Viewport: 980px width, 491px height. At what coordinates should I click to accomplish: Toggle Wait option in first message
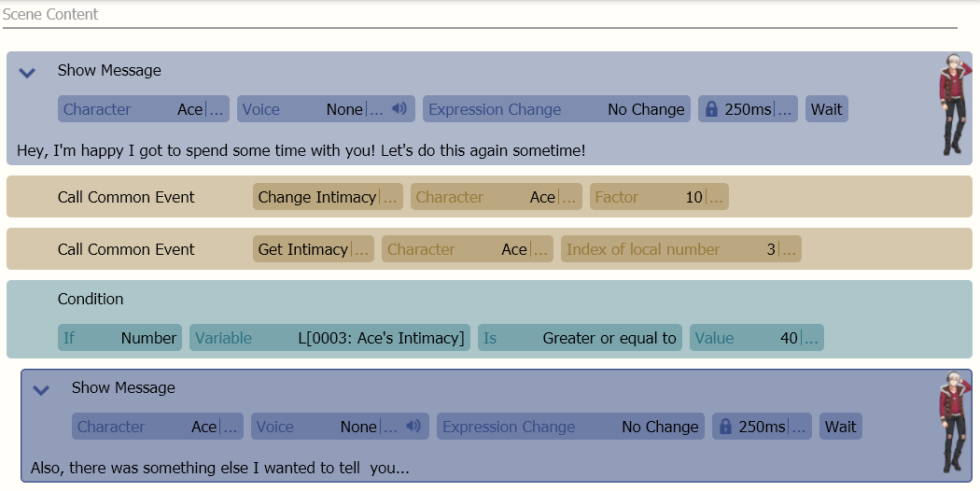click(826, 109)
